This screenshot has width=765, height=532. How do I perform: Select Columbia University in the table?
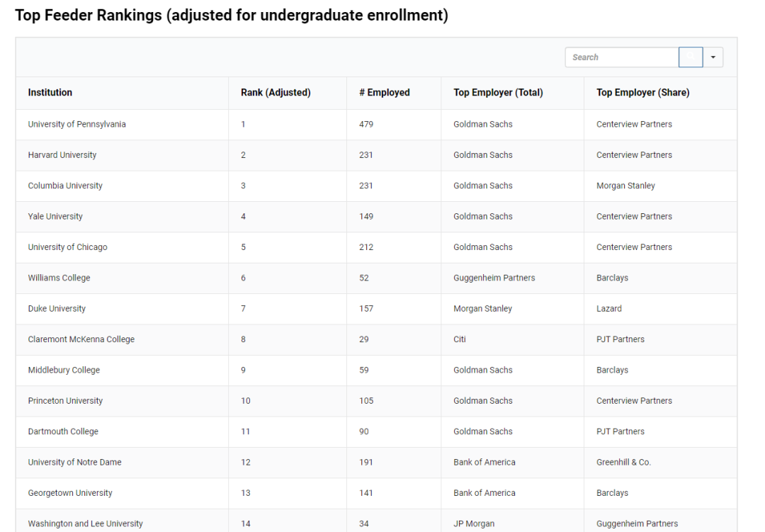pos(65,186)
